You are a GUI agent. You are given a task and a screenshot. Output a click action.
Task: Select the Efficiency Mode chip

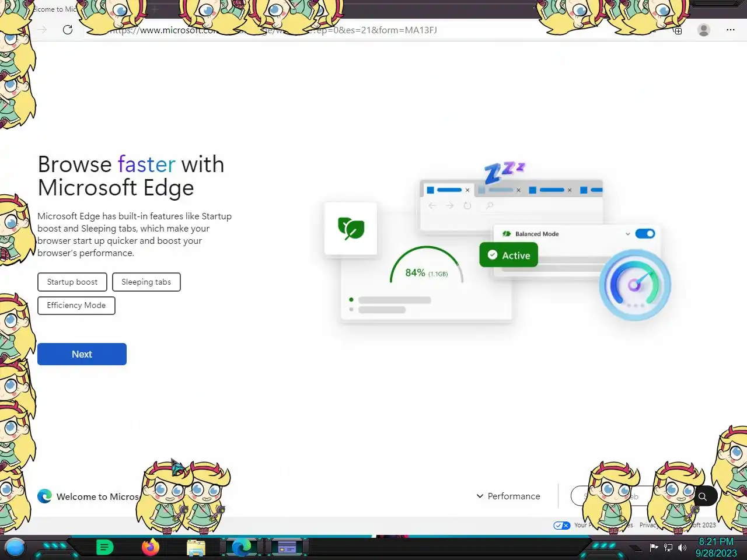click(x=76, y=305)
